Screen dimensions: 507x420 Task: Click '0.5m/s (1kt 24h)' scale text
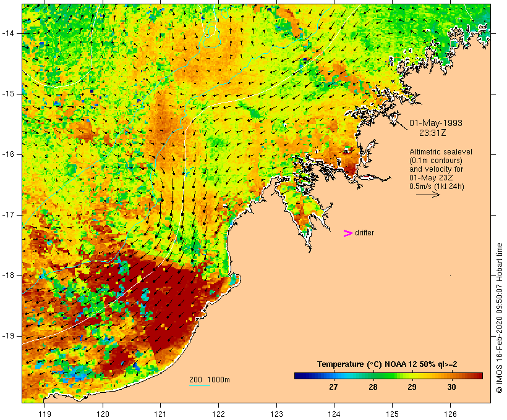tap(437, 187)
